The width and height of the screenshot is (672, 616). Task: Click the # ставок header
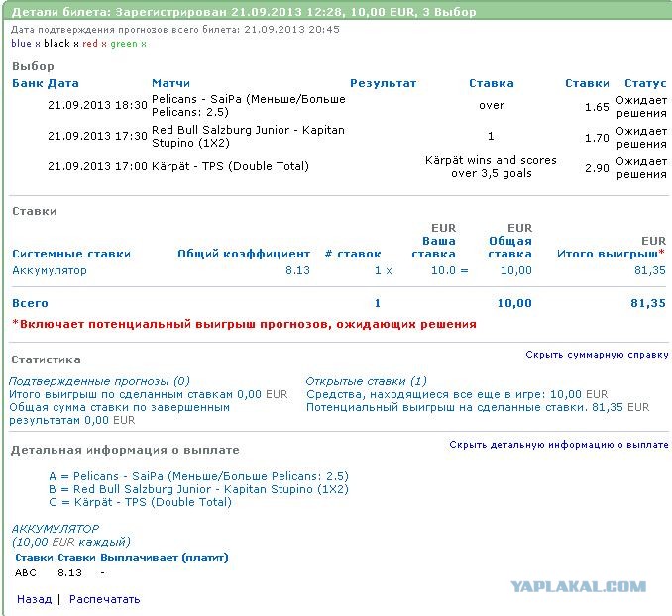tap(353, 254)
